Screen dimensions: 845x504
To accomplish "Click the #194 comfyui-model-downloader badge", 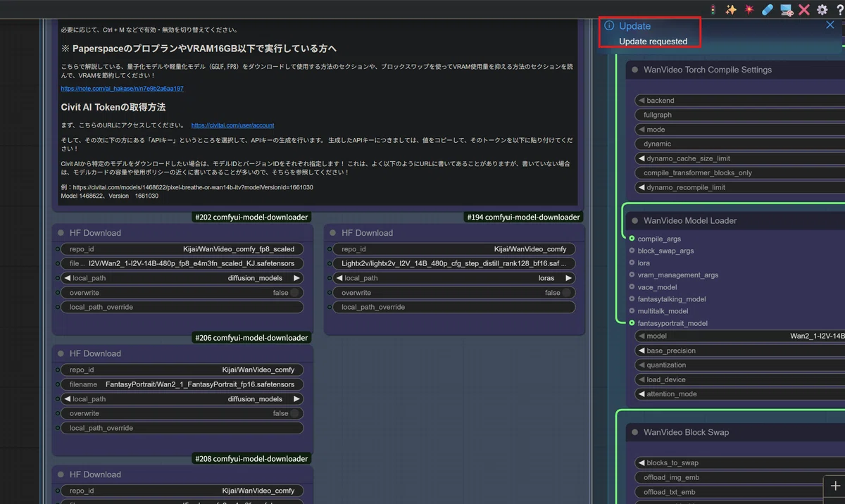I will 523,218.
